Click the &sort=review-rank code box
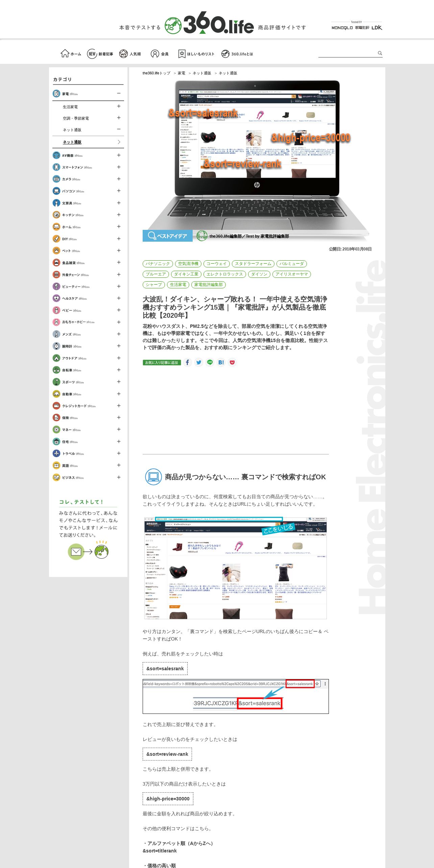The image size is (434, 868). coord(167,754)
